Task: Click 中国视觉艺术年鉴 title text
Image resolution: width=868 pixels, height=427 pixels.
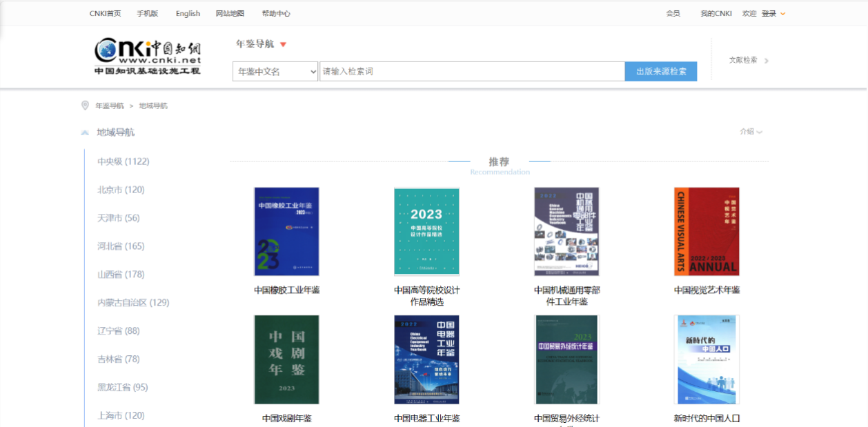Action: coord(707,290)
